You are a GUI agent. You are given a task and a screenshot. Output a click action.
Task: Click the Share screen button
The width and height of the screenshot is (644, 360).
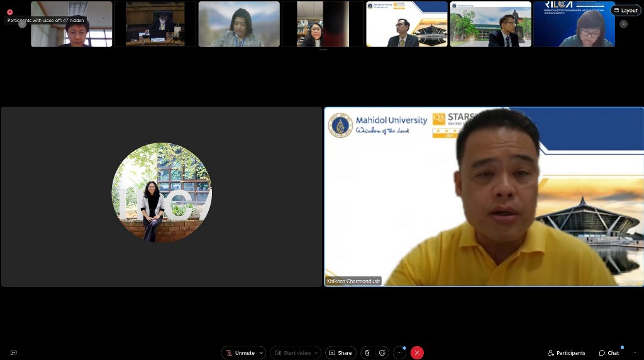[340, 353]
